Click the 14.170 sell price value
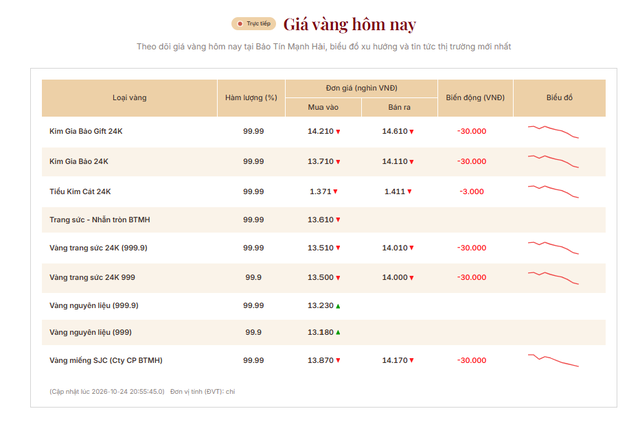The height and width of the screenshot is (435, 640). (x=395, y=360)
